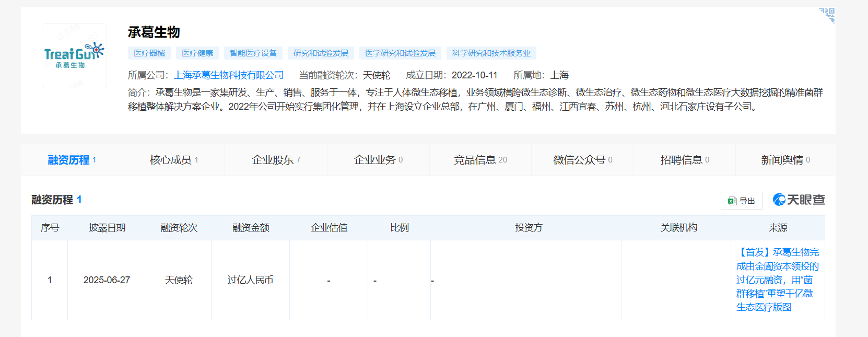Image resolution: width=868 pixels, height=337 pixels.
Task: Click the 过亿人民币 amount cell
Action: (250, 280)
